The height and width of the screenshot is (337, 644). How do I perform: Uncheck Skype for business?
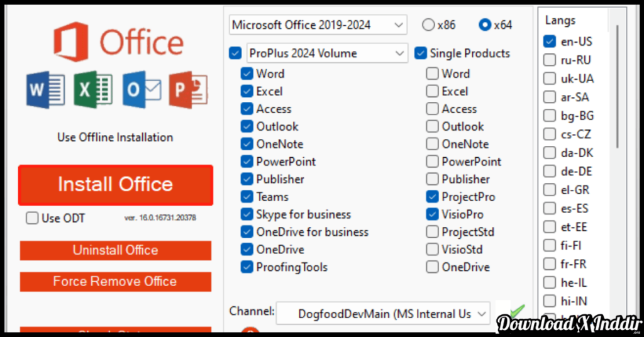point(247,214)
